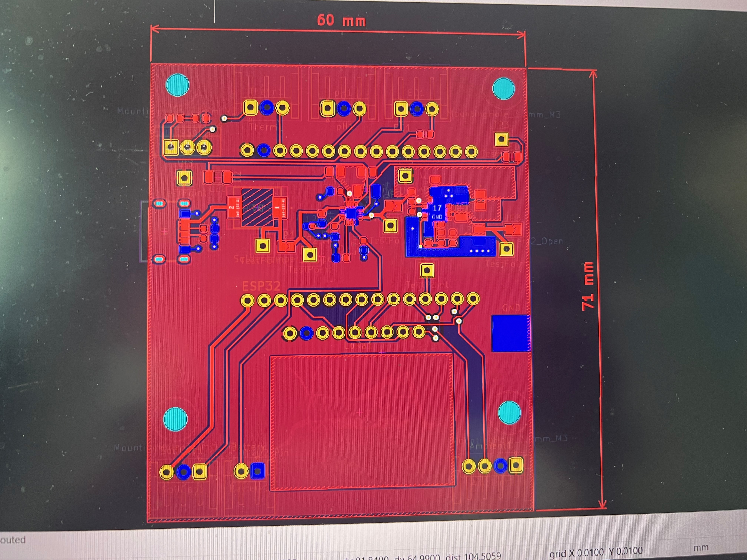Click the dist 104.5059 status readout

[x=474, y=556]
